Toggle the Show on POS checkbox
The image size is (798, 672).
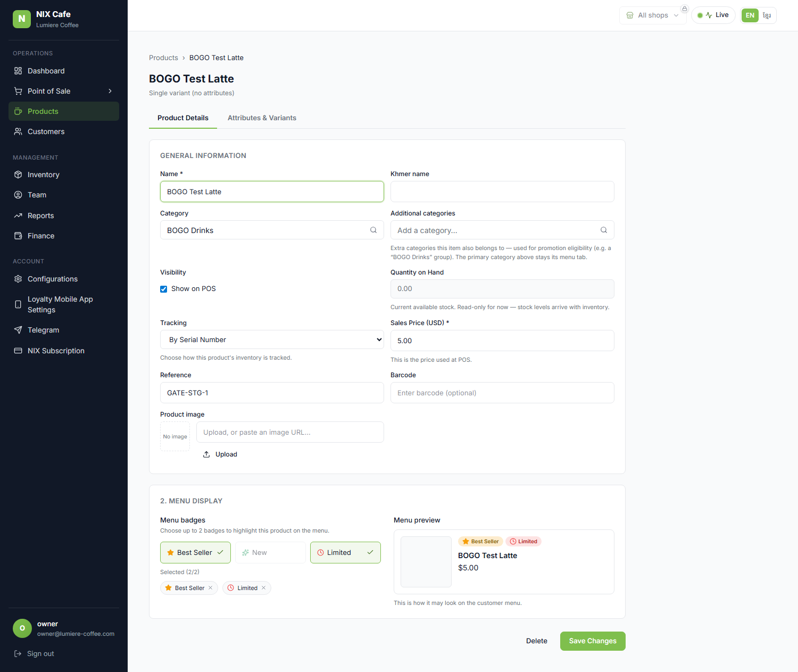(x=164, y=289)
